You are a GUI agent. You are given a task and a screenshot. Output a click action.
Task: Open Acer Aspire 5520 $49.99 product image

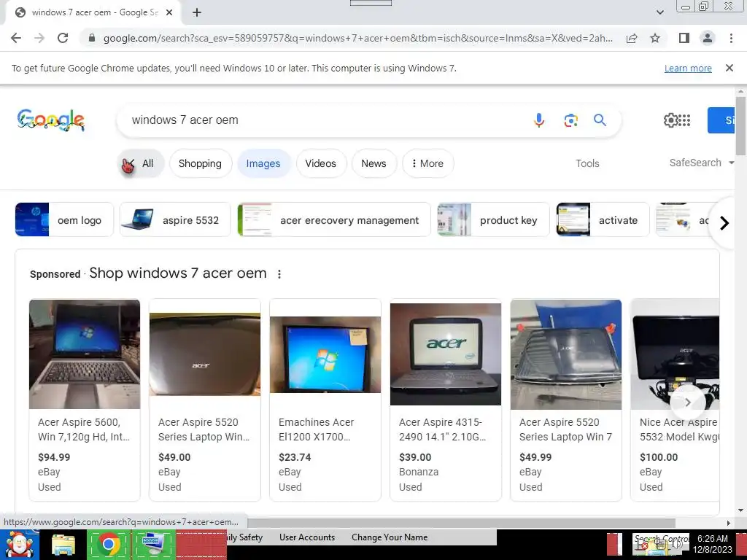566,354
